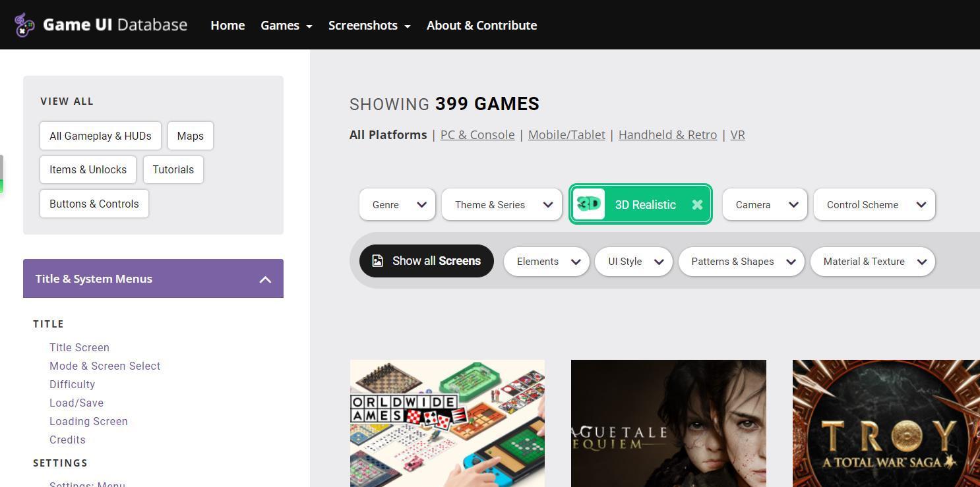Open About & Contribute page
Viewport: 980px width, 487px height.
[x=481, y=25]
